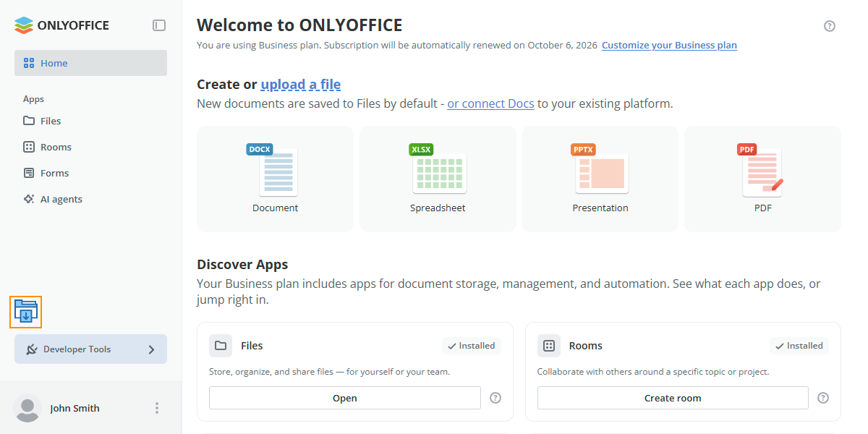868x434 pixels.
Task: Click the upload a file link
Action: [301, 85]
